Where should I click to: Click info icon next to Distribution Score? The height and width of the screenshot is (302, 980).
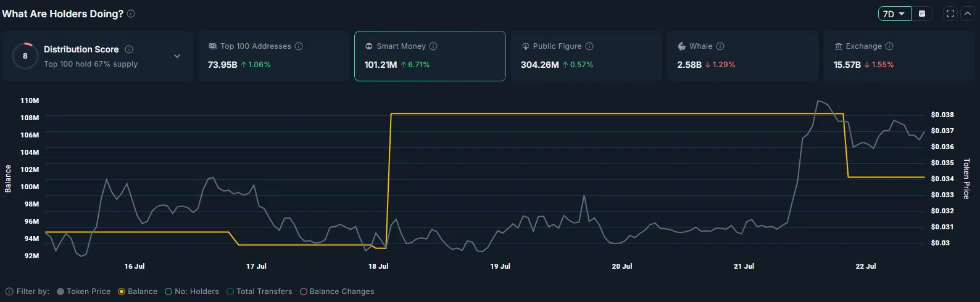pyautogui.click(x=129, y=49)
